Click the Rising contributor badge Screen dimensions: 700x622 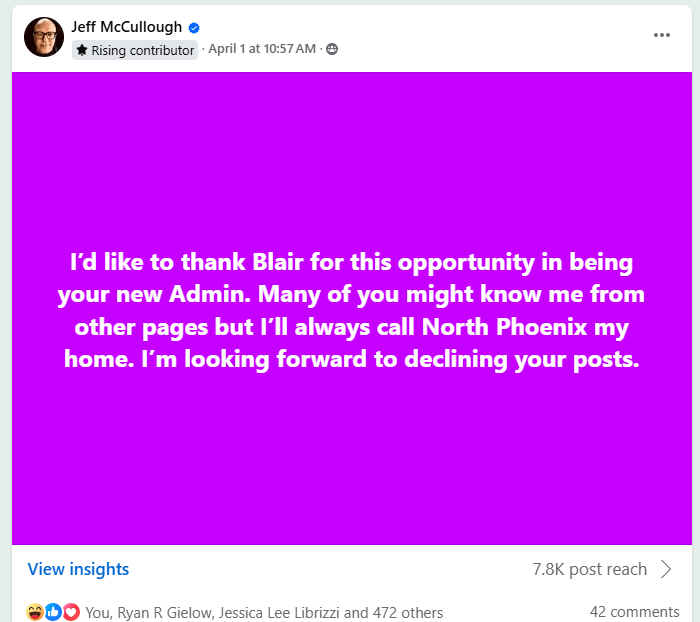135,50
